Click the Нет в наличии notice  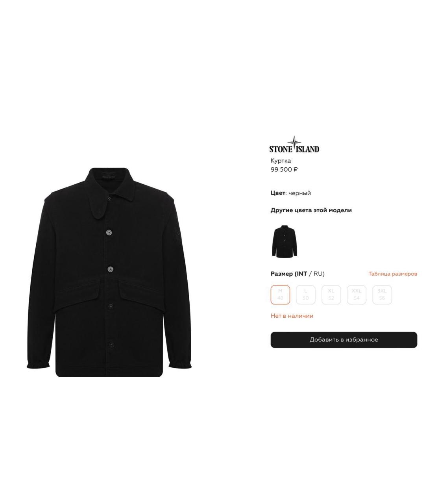click(x=292, y=316)
